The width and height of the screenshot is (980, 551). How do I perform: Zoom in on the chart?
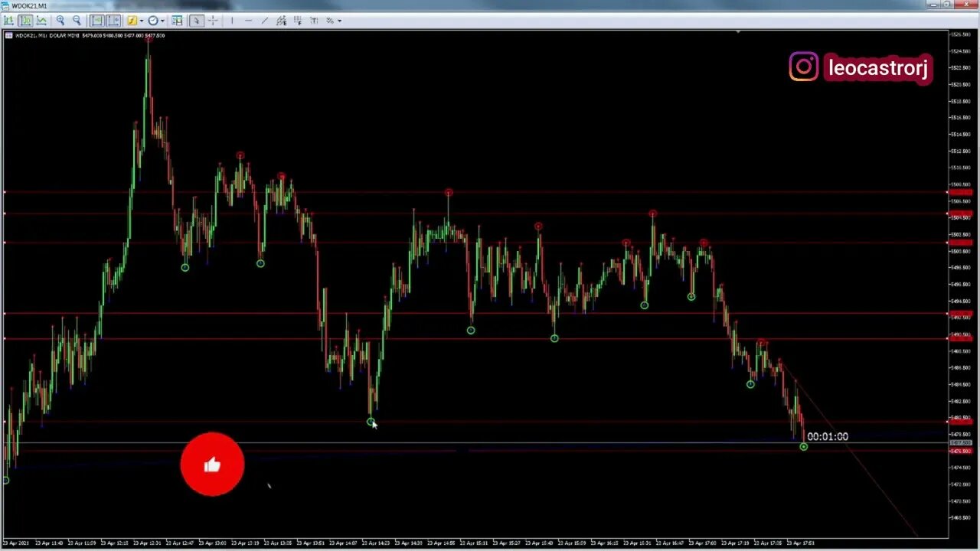pyautogui.click(x=60, y=21)
